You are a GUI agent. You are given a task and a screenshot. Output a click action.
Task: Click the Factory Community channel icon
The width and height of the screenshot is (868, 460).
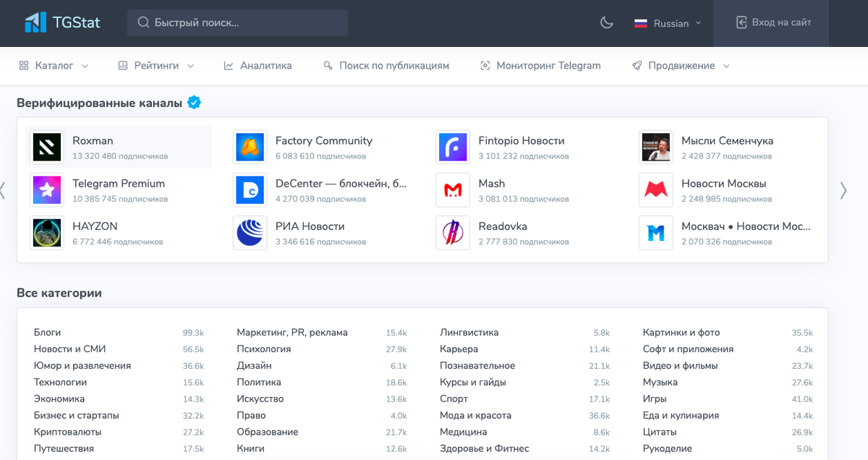click(250, 148)
